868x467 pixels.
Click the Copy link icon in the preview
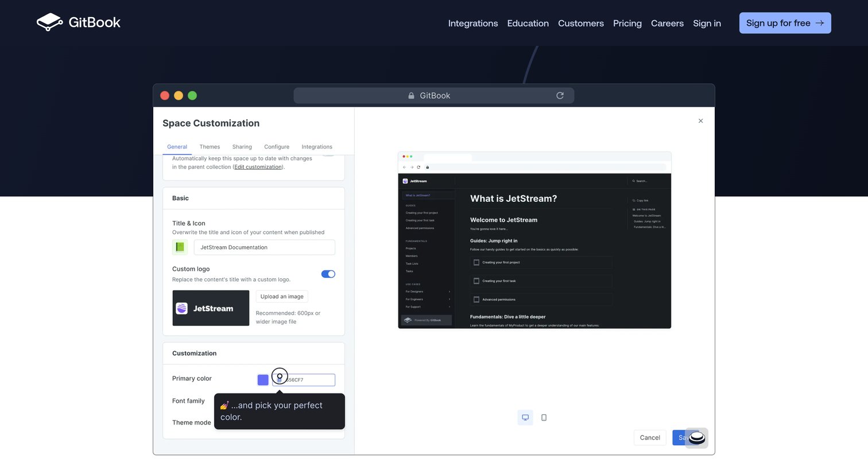[x=634, y=201]
